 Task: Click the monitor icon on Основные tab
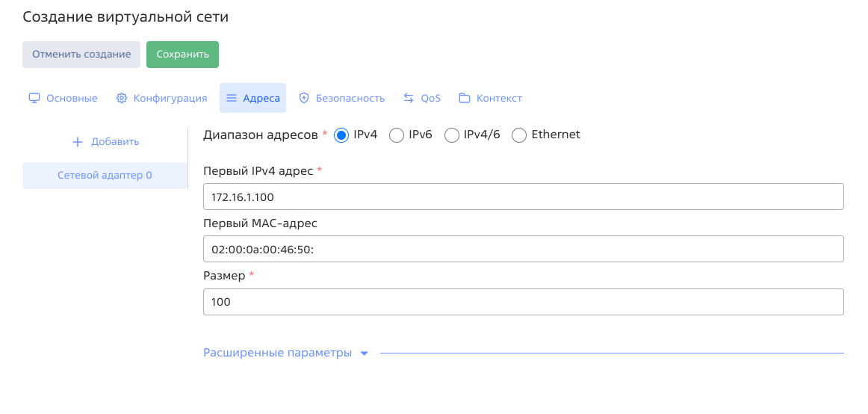tap(34, 98)
